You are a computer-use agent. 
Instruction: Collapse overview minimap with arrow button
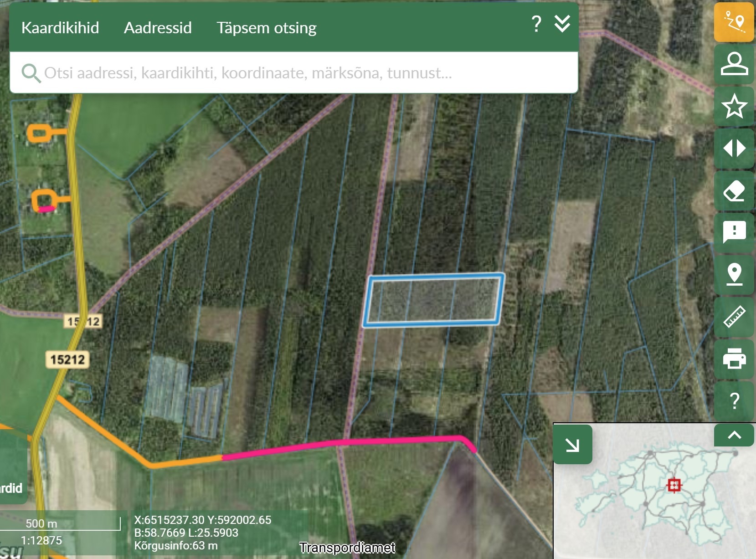pos(572,445)
